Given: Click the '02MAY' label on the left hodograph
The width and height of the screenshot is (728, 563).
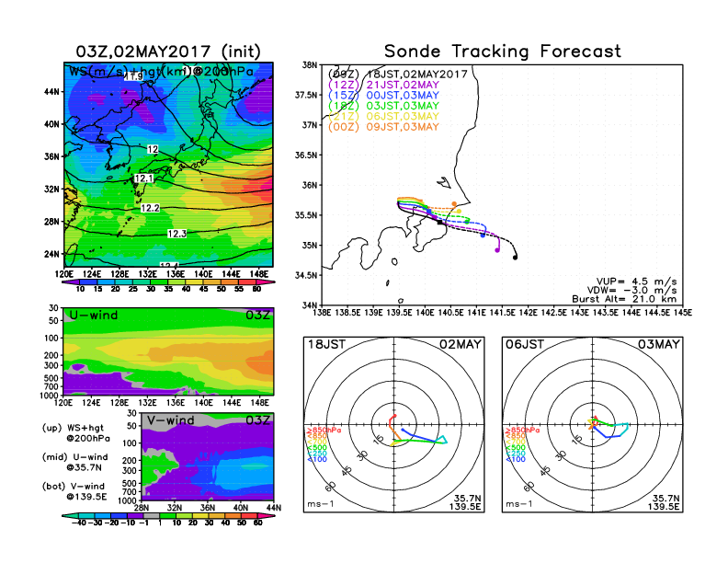Looking at the screenshot, I should (x=461, y=345).
